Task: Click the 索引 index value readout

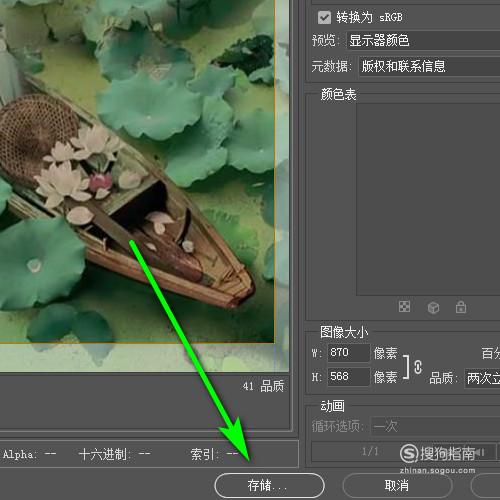Action: [x=214, y=454]
